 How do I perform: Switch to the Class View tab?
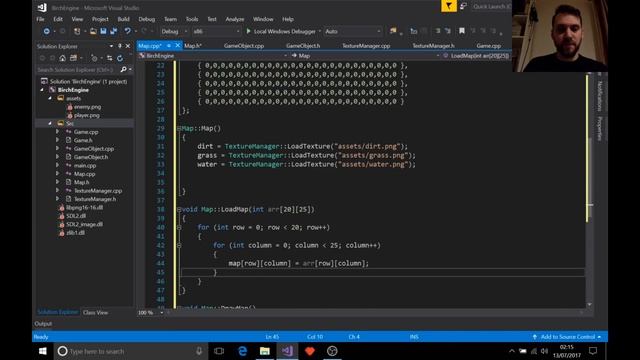tap(96, 313)
